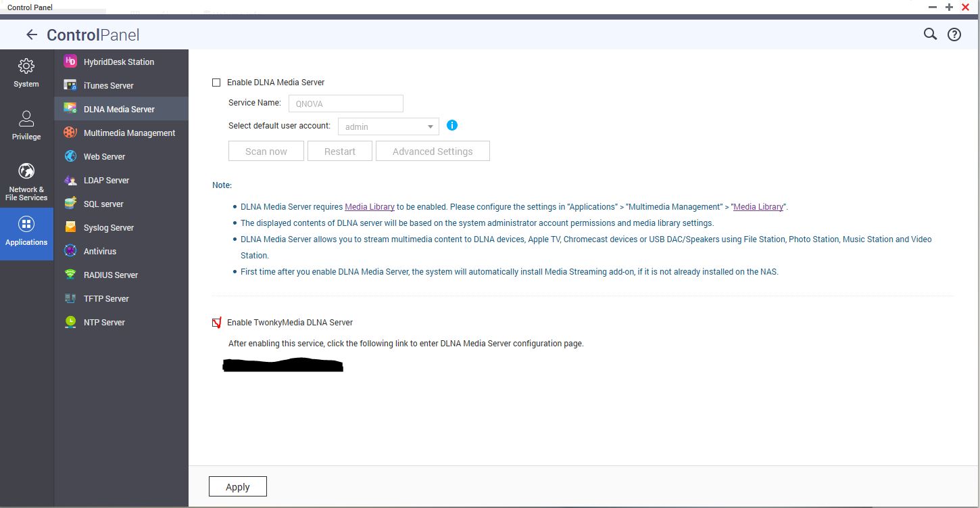Click the Web Server globe icon
Viewport: 980px width, 508px height.
point(70,156)
